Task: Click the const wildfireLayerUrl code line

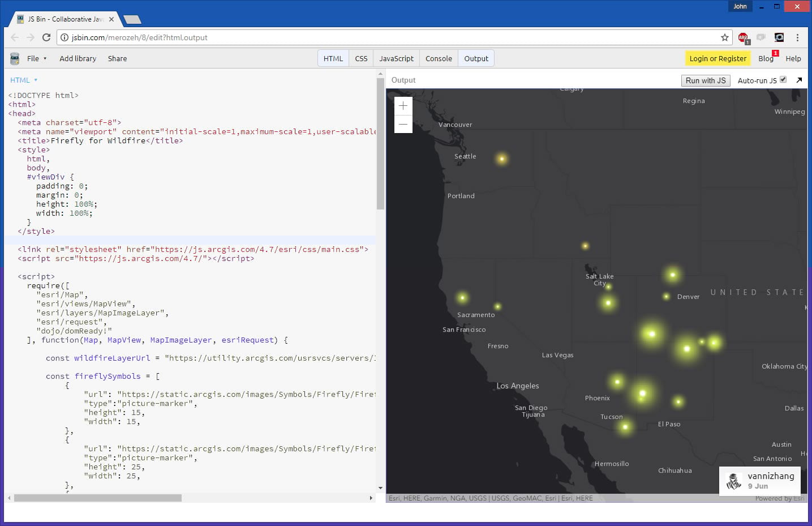Action: [210, 358]
